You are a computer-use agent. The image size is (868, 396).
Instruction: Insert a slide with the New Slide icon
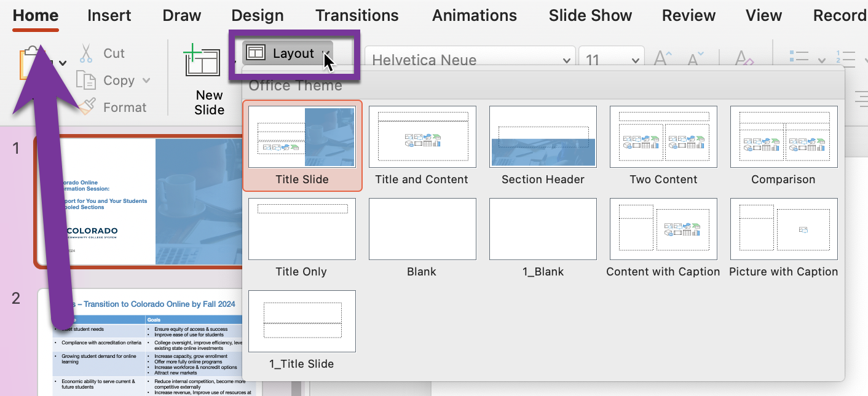coord(202,61)
